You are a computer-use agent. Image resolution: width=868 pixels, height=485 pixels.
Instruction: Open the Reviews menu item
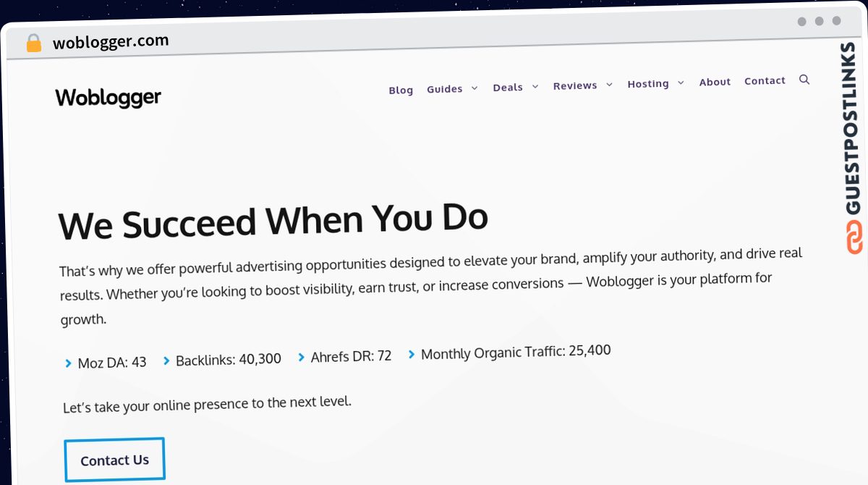pos(575,85)
